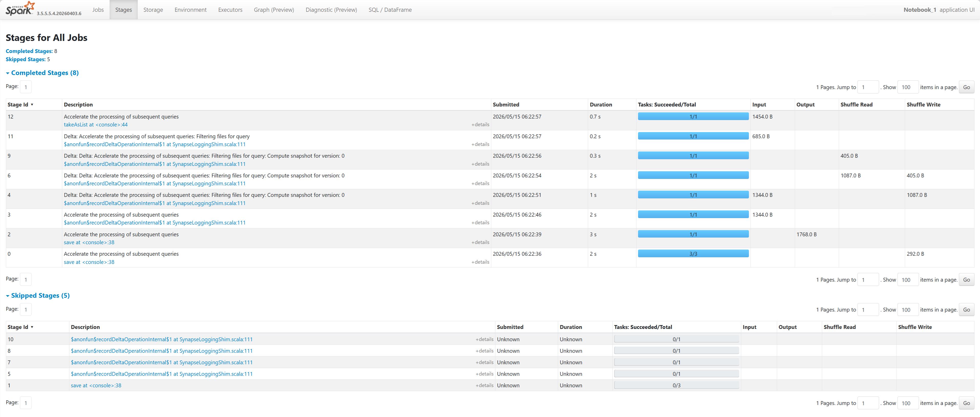The height and width of the screenshot is (417, 980).
Task: Click Go button below skipped stages table
Action: coord(966,403)
